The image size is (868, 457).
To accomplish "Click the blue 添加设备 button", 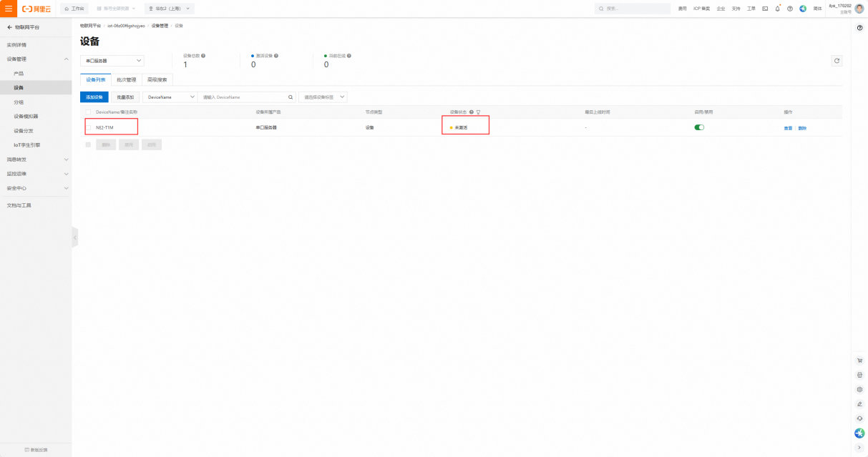I will point(94,97).
